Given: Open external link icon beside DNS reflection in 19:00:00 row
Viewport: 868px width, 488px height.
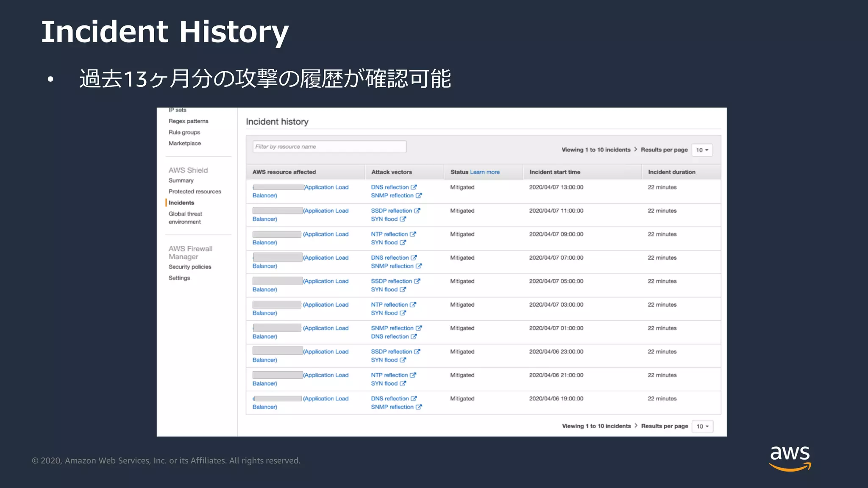Looking at the screenshot, I should [x=414, y=399].
